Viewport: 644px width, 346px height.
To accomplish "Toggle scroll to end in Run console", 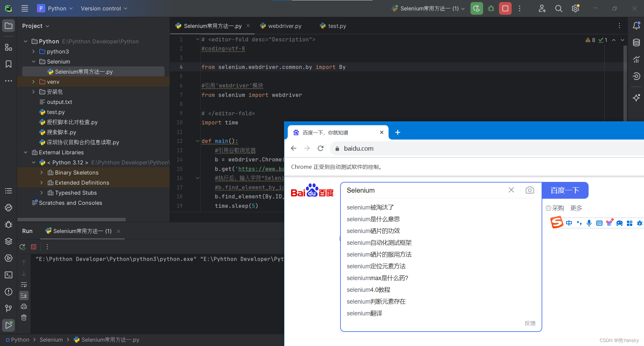I will [x=24, y=296].
